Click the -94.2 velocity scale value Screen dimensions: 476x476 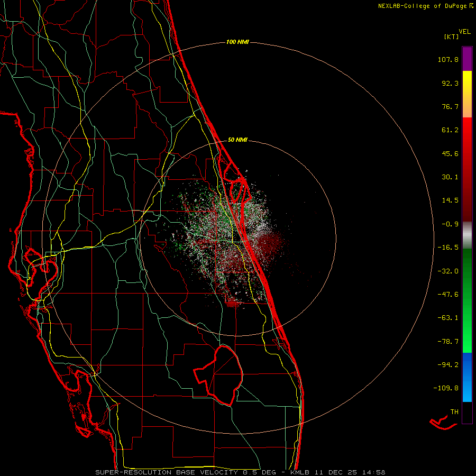click(x=448, y=364)
